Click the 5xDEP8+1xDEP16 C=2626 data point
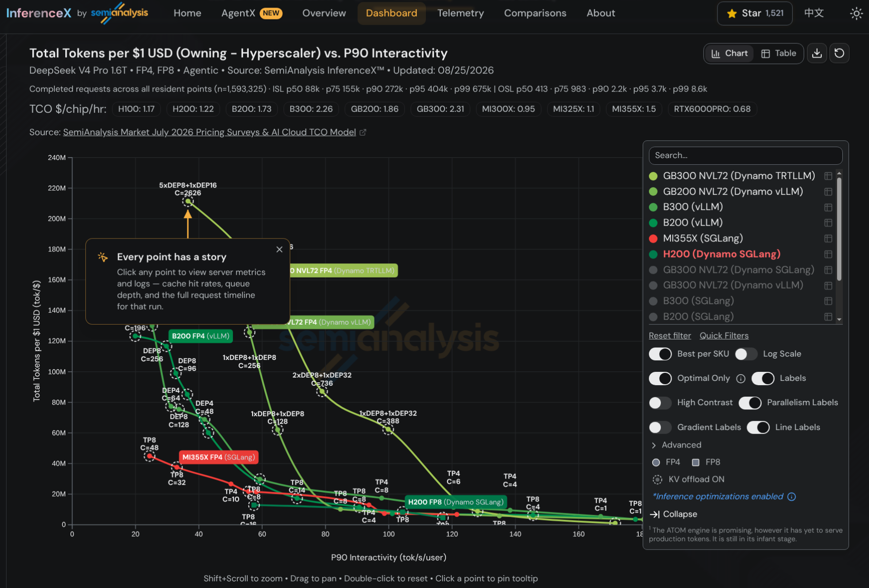This screenshot has height=588, width=869. (x=188, y=201)
